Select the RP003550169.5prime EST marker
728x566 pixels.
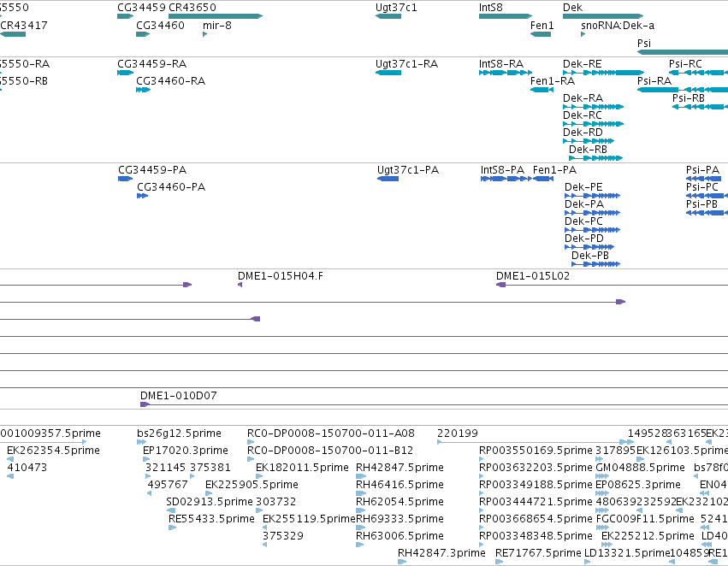[x=482, y=459]
